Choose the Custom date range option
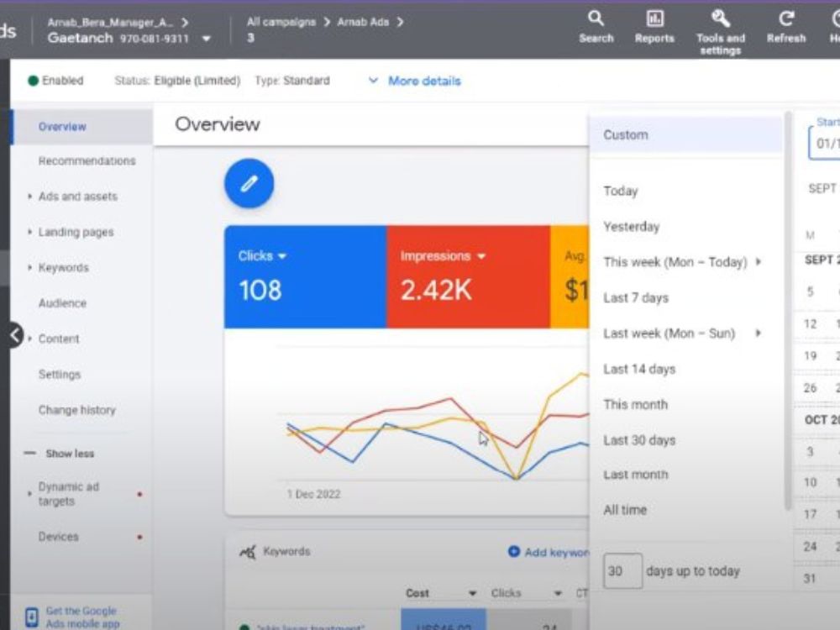Viewport: 840px width, 630px height. pos(685,134)
